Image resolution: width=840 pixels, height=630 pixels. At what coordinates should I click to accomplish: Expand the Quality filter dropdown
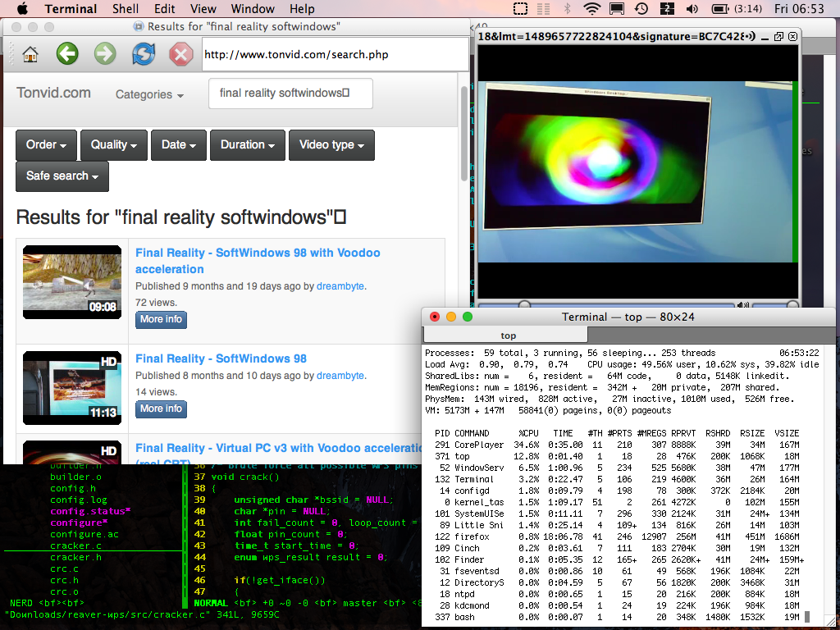tap(113, 144)
